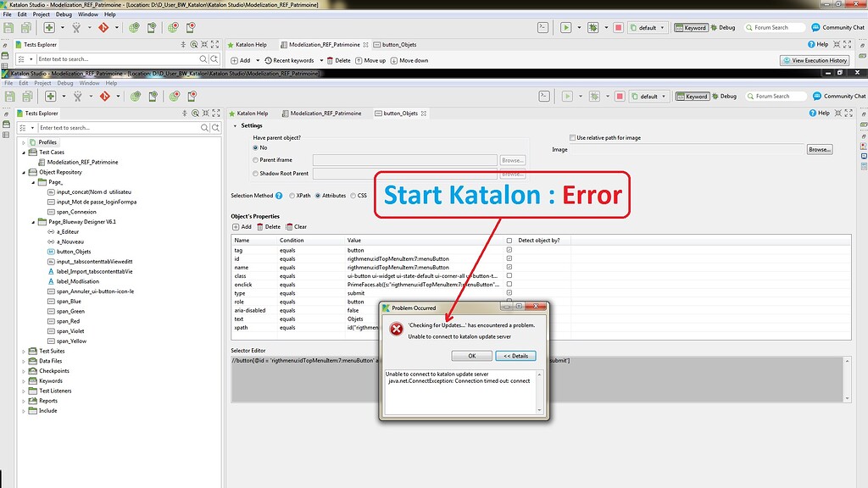Viewport: 868px width, 488px height.
Task: Expand the Profiles tree node
Action: 24,142
